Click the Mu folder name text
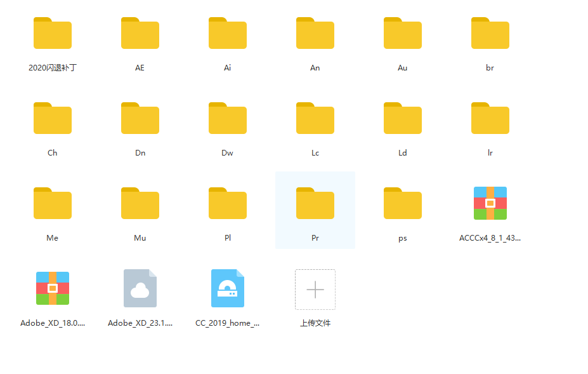 click(140, 238)
